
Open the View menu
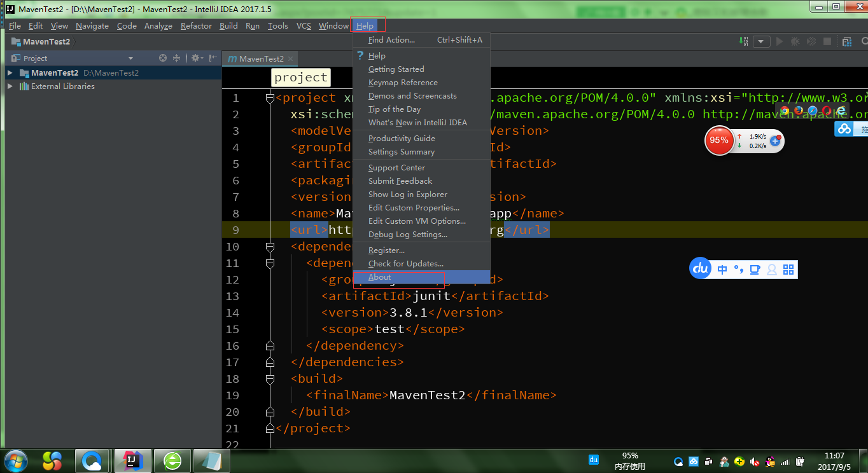(59, 26)
